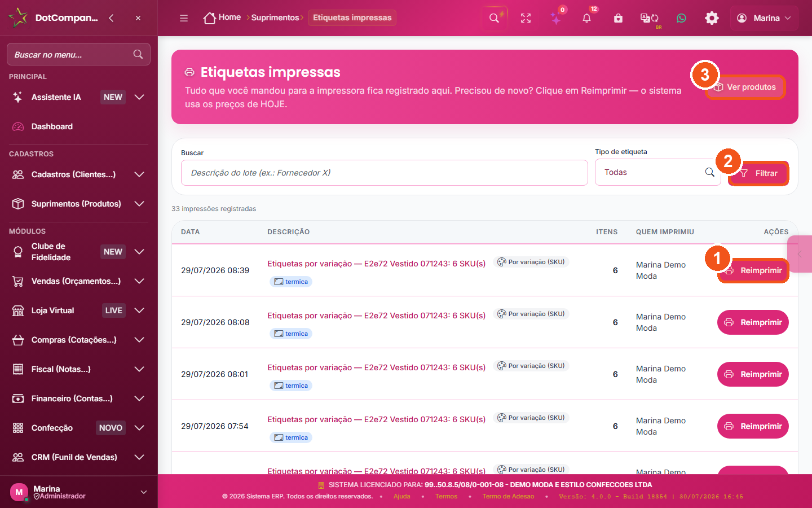Open the Marina user dropdown
The image size is (812, 508).
764,18
